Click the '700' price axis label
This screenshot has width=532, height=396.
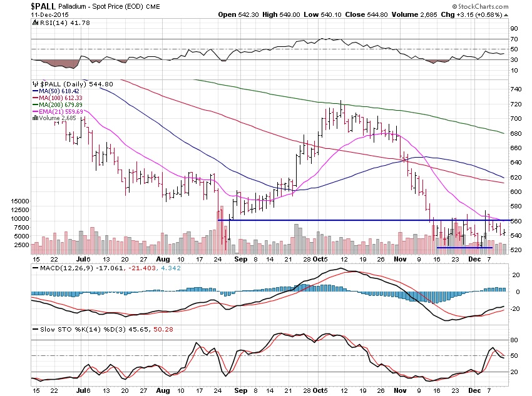(516, 119)
